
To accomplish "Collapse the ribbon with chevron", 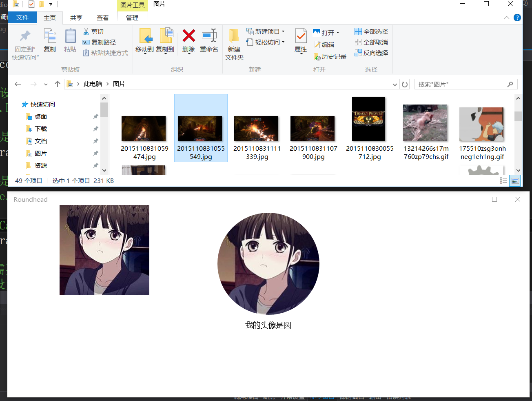I will (506, 18).
